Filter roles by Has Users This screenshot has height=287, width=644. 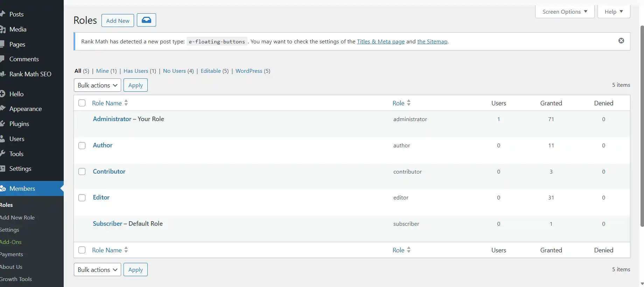136,71
